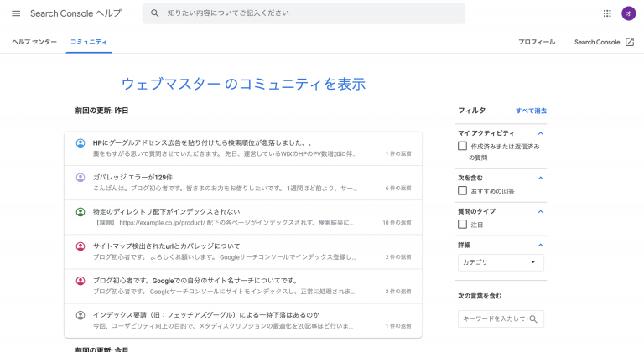This screenshot has height=352, width=644.
Task: Click the 次の言葉を含む label
Action: click(x=480, y=296)
